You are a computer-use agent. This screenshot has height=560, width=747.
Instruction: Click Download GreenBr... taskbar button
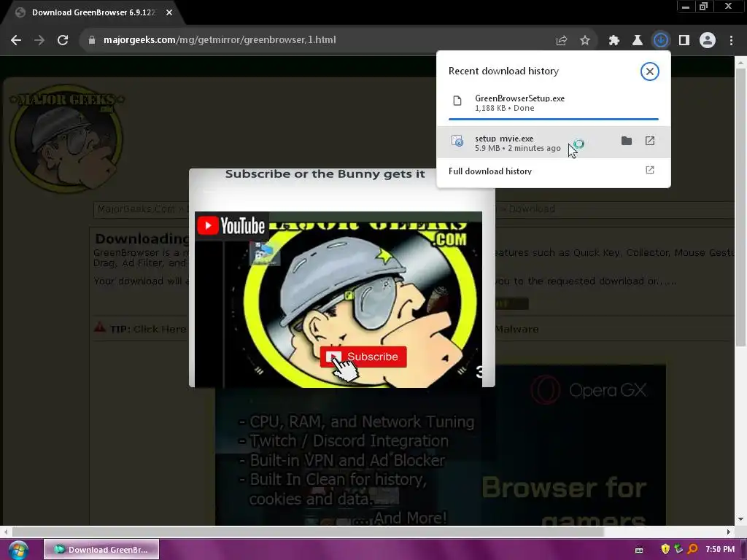(101, 550)
